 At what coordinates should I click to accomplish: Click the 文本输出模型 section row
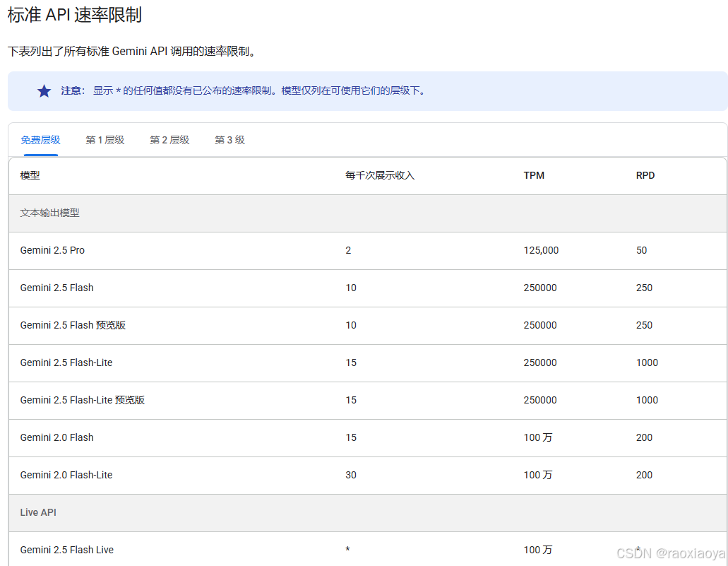point(368,213)
